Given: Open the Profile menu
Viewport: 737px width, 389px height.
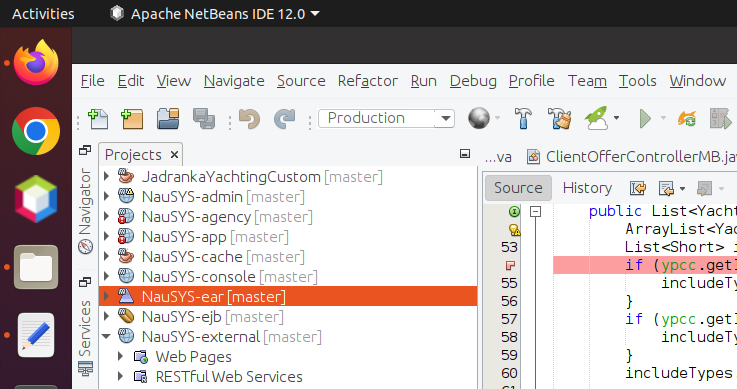Looking at the screenshot, I should (532, 81).
